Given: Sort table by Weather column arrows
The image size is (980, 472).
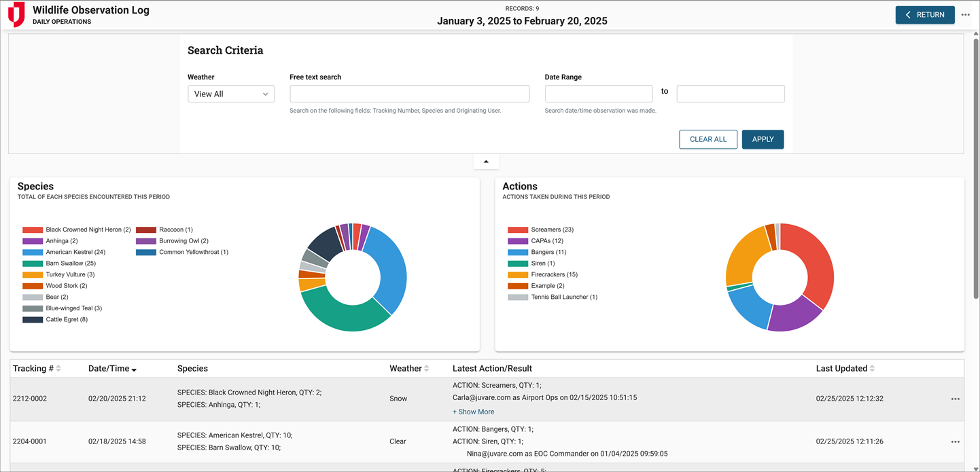Looking at the screenshot, I should point(427,369).
